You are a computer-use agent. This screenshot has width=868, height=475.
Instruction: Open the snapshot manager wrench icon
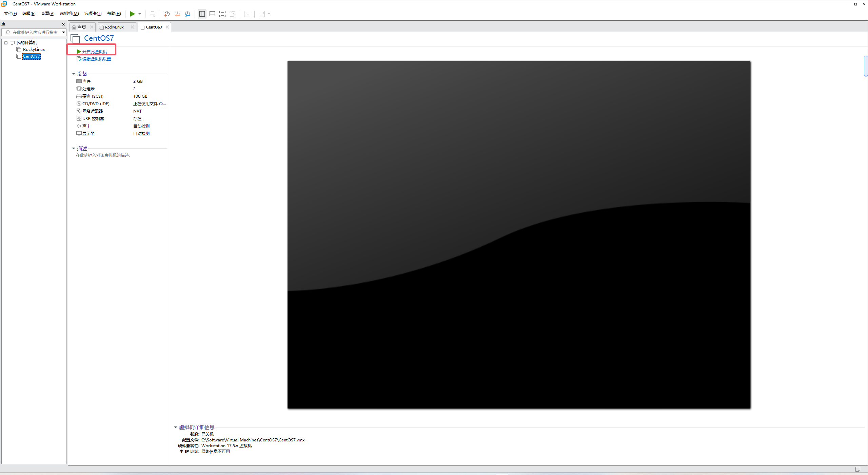[x=188, y=14]
